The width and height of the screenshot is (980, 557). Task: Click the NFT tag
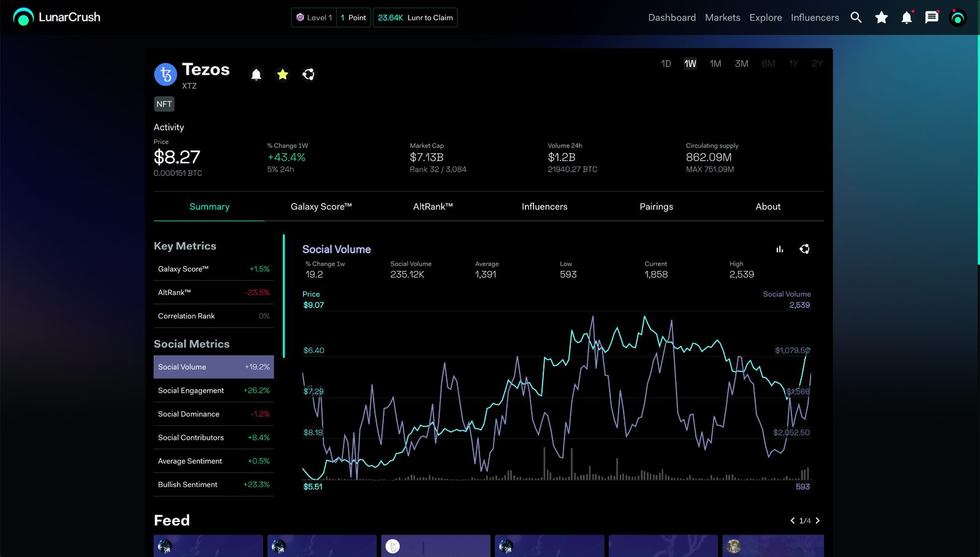click(x=164, y=104)
